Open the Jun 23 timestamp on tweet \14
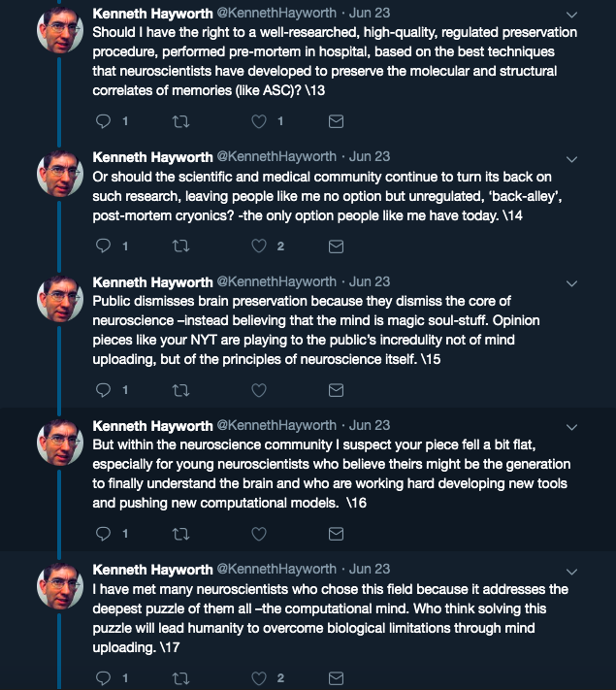 coord(370,156)
